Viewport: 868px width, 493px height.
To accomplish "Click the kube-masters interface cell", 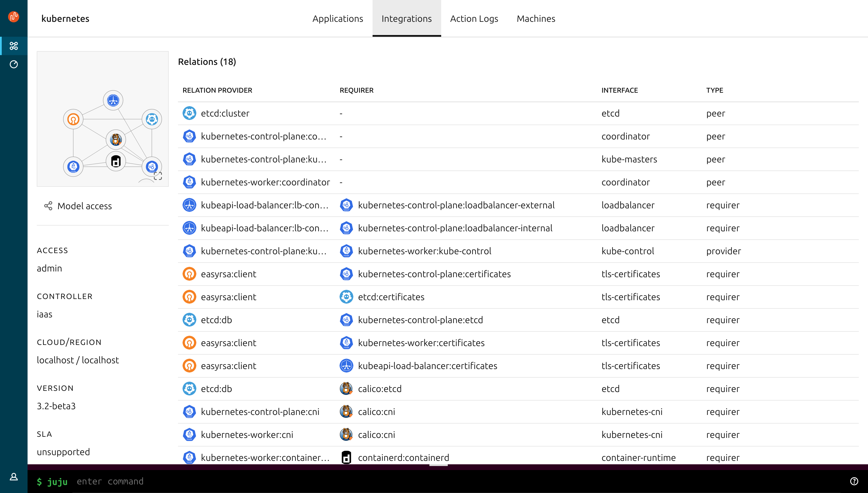I will pos(629,159).
